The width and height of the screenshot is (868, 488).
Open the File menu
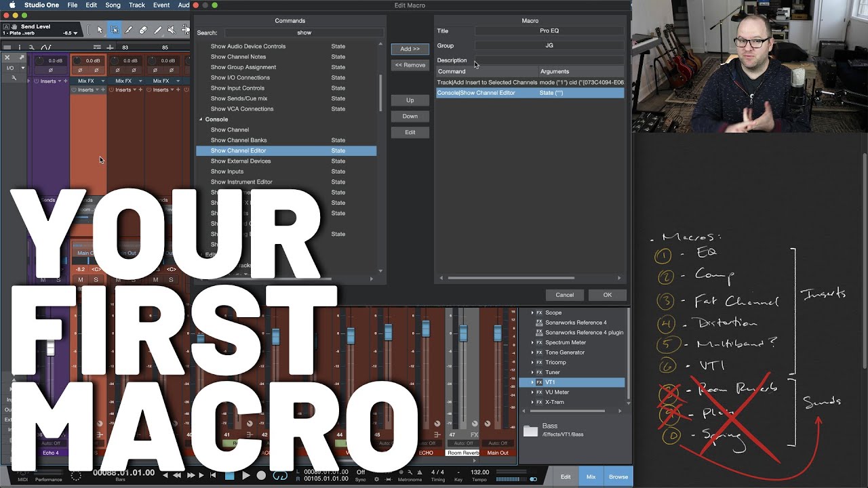(72, 5)
